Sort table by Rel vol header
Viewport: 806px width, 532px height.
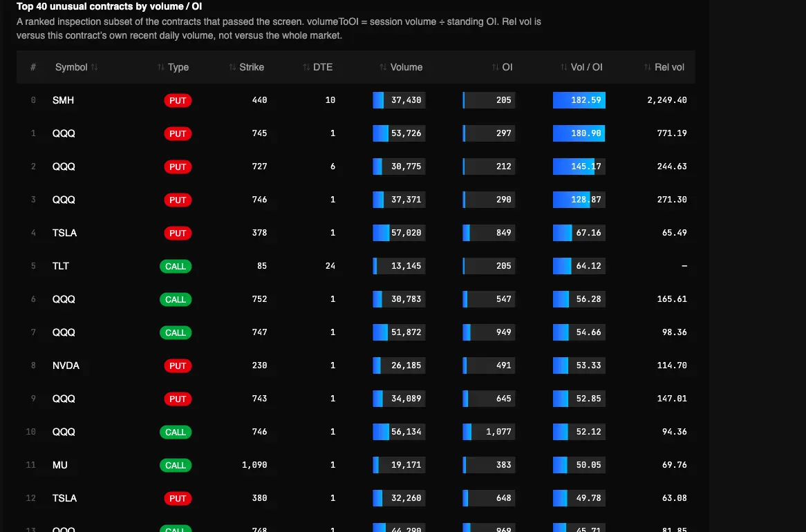[x=664, y=67]
